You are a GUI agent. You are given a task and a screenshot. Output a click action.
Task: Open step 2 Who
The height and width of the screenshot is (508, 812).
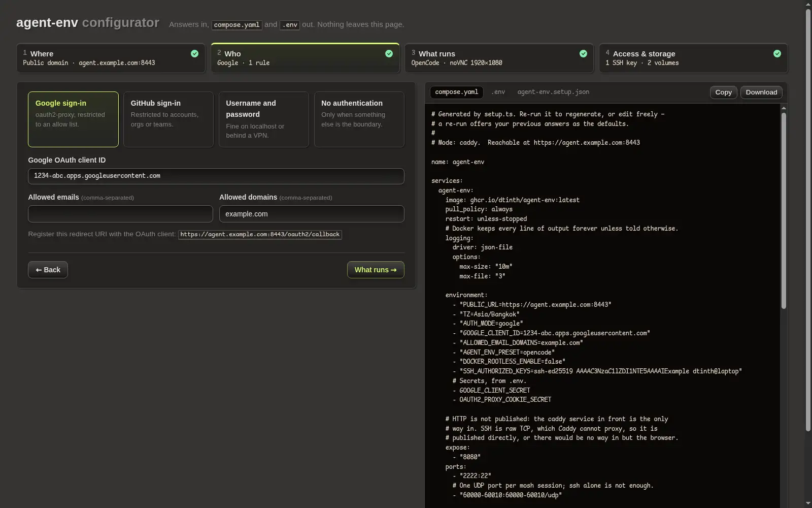(x=305, y=58)
